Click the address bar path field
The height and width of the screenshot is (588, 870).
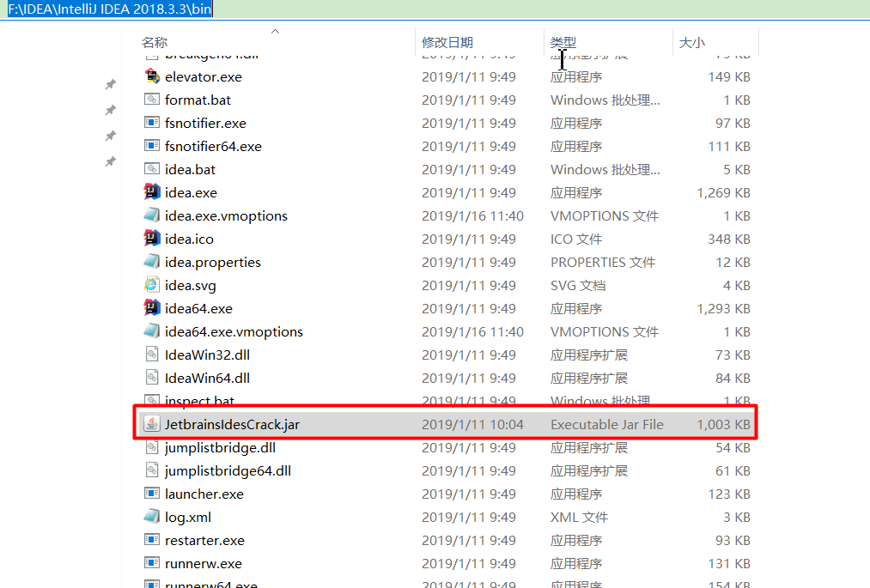[435, 9]
